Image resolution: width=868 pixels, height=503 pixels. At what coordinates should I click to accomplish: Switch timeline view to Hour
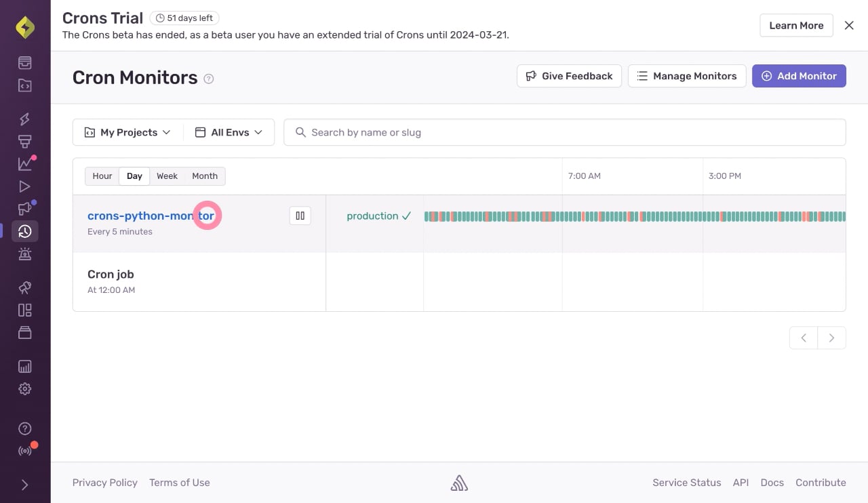pyautogui.click(x=102, y=176)
